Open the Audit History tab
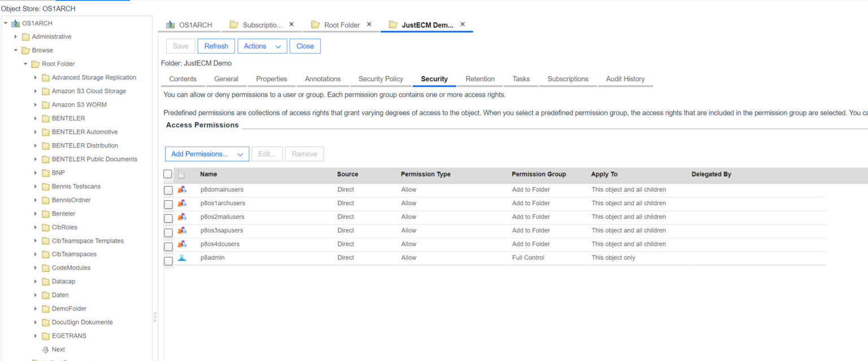Viewport: 868px width, 361px height. [x=625, y=79]
